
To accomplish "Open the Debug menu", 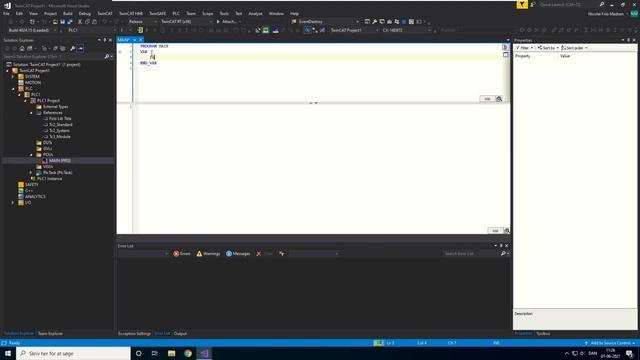I will [84, 13].
